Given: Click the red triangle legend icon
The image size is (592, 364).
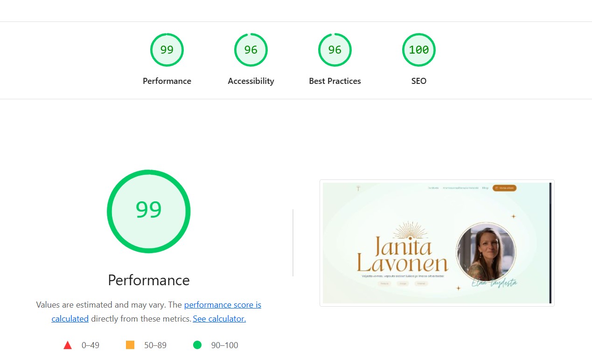Looking at the screenshot, I should pos(68,345).
